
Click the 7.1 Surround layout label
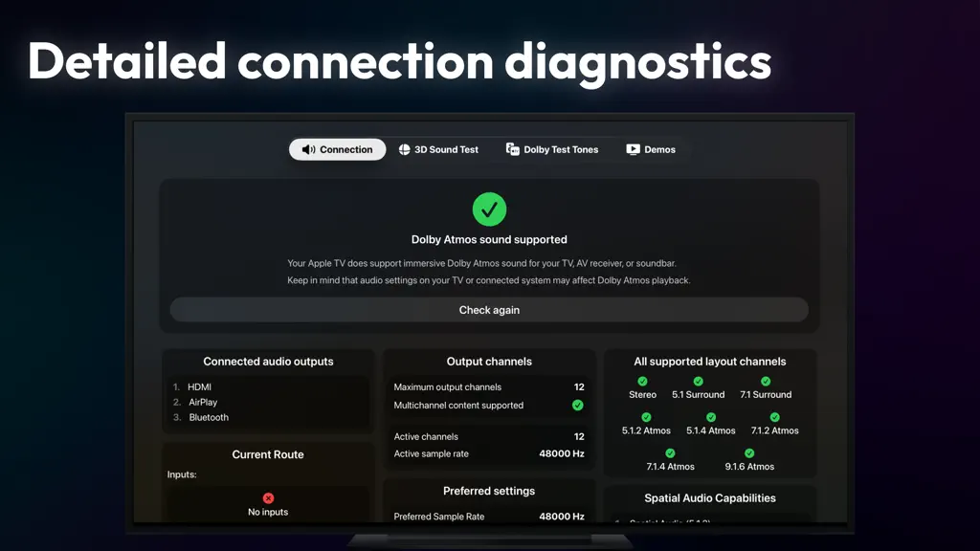[766, 394]
